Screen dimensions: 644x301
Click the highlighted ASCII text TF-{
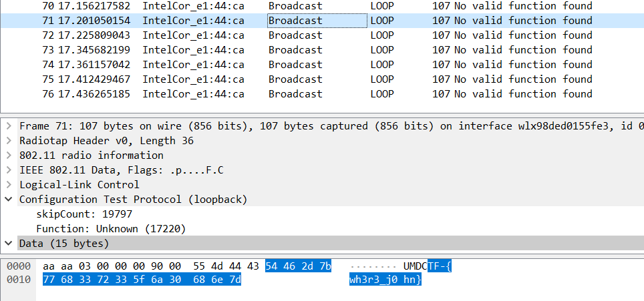[x=440, y=266]
